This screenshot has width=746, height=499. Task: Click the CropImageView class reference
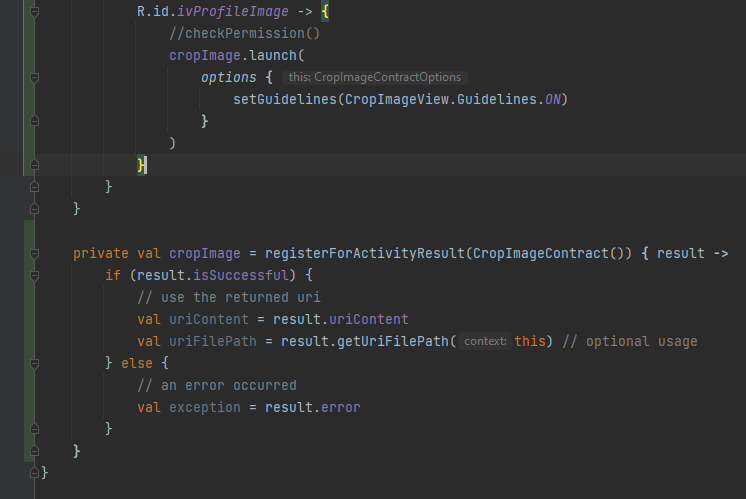[x=397, y=99]
